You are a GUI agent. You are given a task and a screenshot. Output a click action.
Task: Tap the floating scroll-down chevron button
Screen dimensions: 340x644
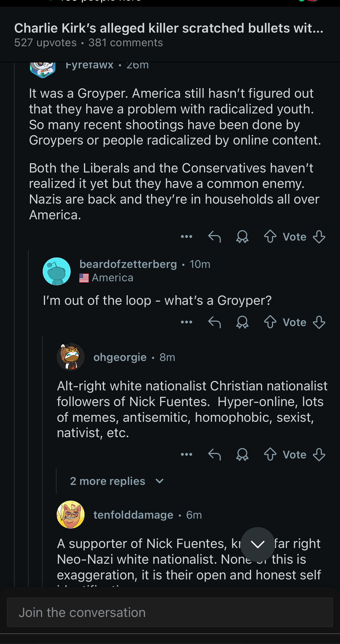click(x=257, y=544)
